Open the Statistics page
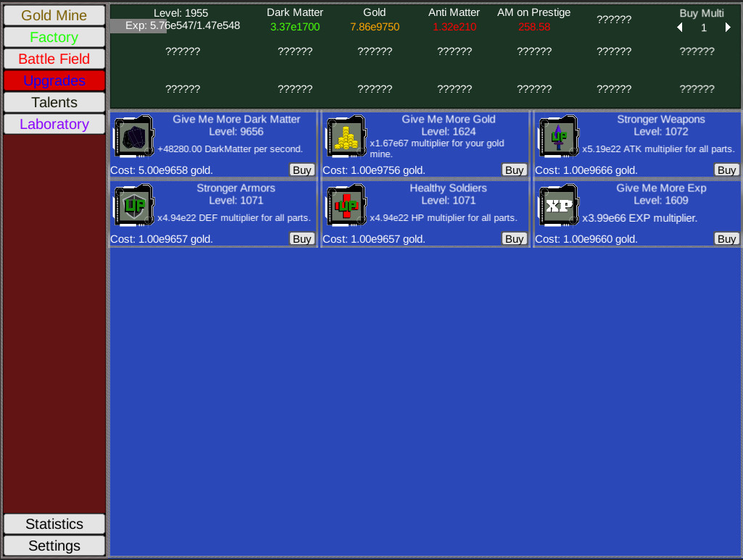Screen dimensions: 743x560 54,524
